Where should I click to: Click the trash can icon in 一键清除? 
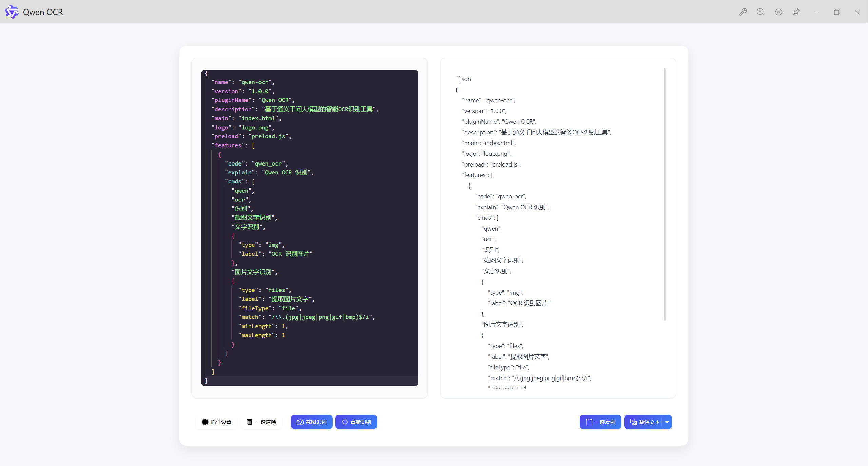coord(250,422)
